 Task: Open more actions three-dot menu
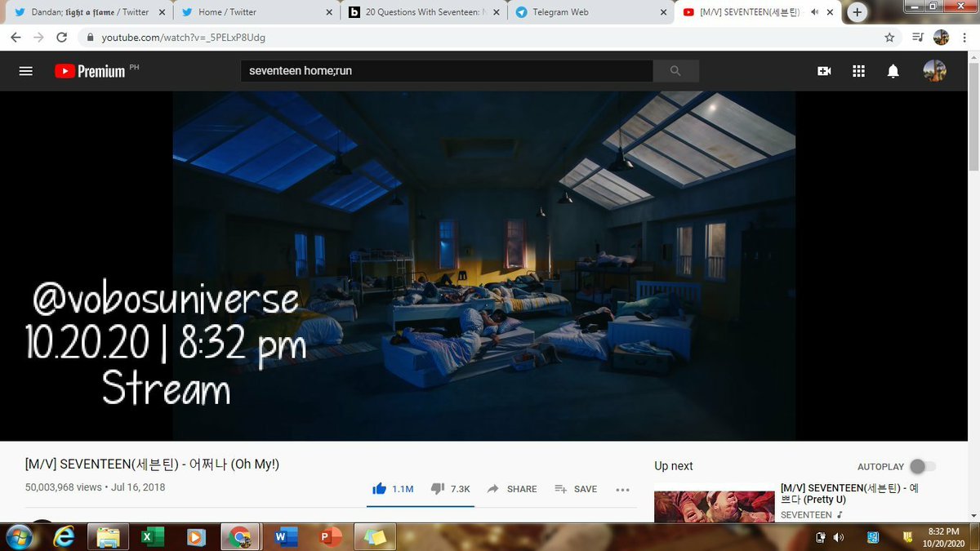(x=622, y=490)
